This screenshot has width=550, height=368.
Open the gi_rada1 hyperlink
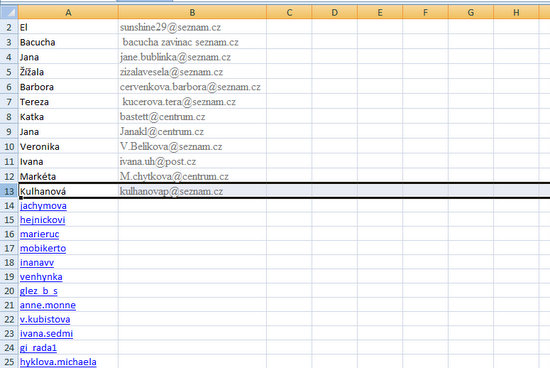38,348
